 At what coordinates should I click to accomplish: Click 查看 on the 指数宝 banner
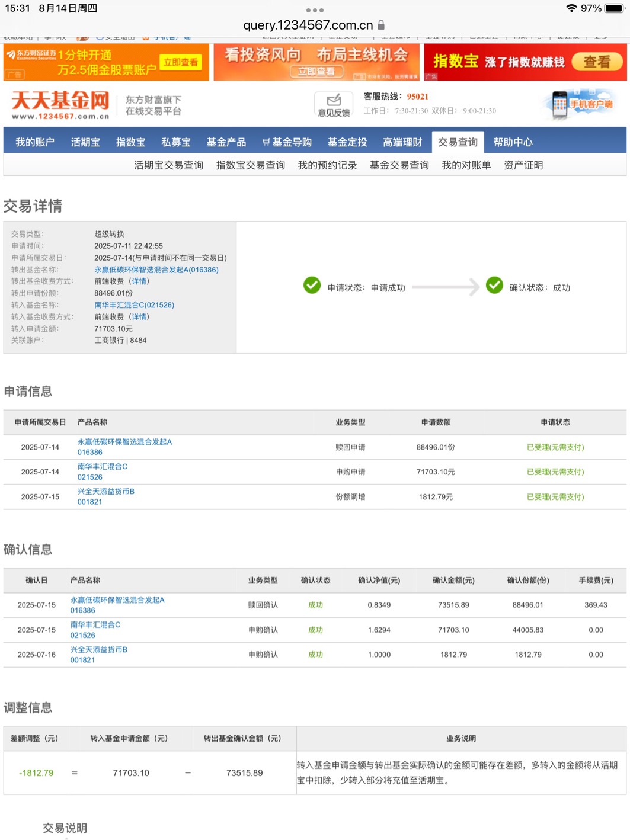597,62
